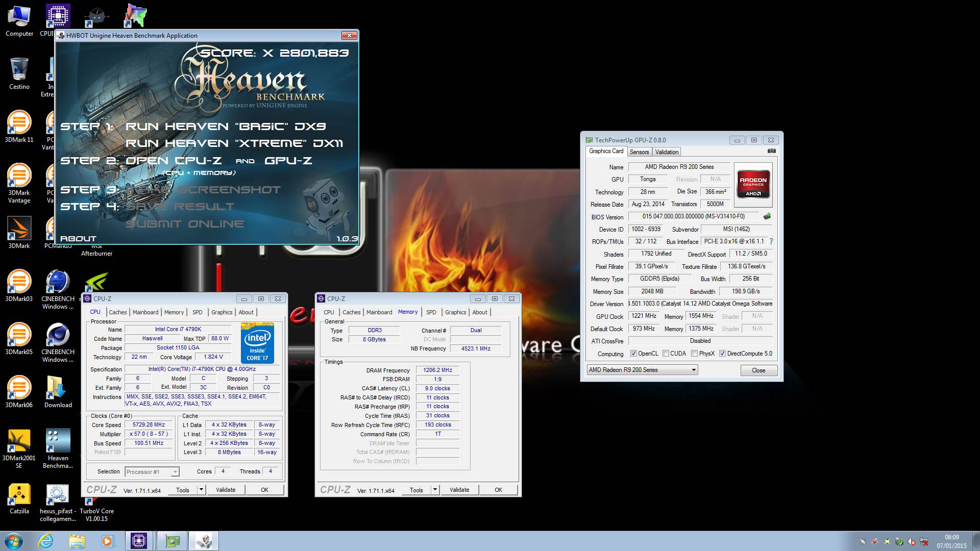Open the CINEBENCH shortcut beside 3DMark05

[x=58, y=342]
